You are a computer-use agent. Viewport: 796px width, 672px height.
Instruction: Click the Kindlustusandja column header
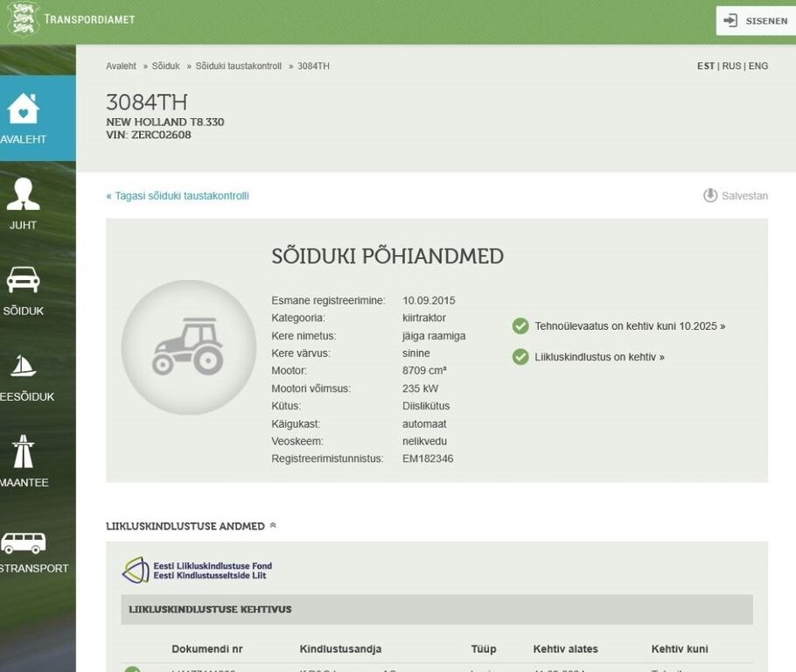[x=340, y=648]
